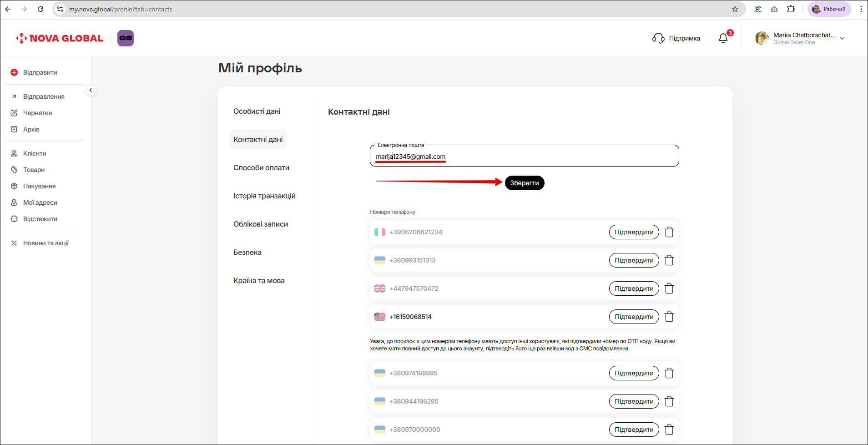Screen dimensions: 868x445
Task: Bookmark page with star icon
Action: (735, 9)
